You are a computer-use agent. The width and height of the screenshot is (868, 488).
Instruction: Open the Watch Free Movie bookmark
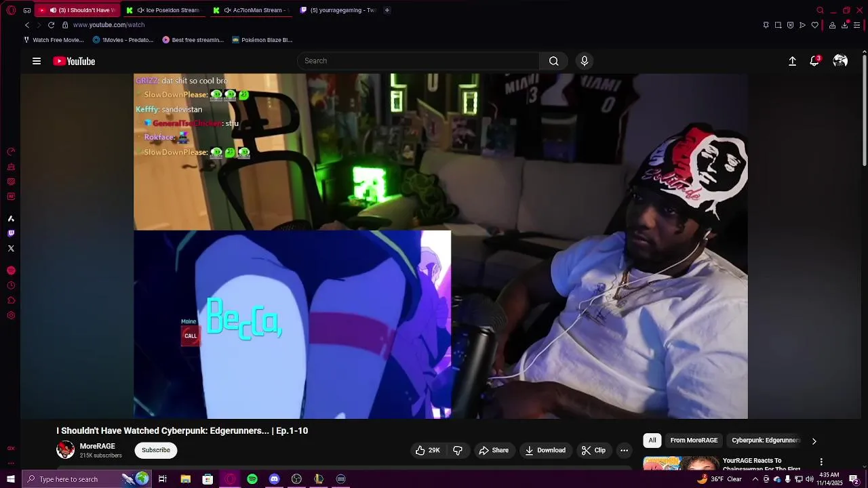coord(54,40)
